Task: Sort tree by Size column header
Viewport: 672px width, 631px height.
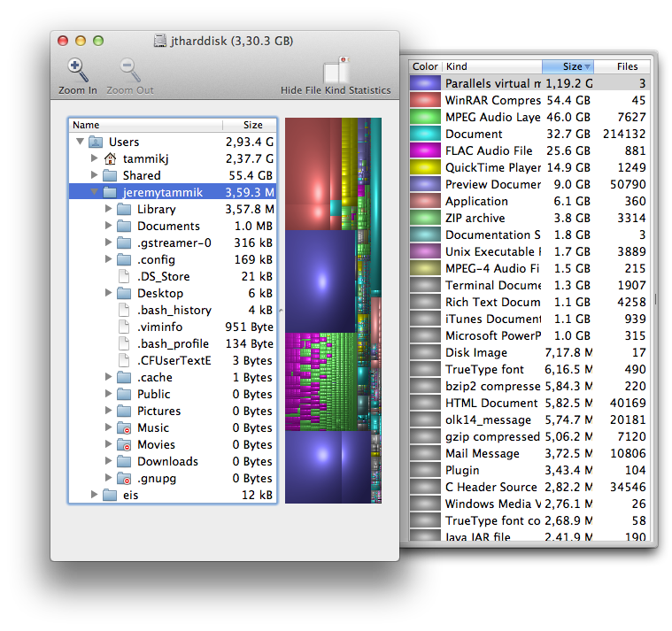Action: [250, 125]
